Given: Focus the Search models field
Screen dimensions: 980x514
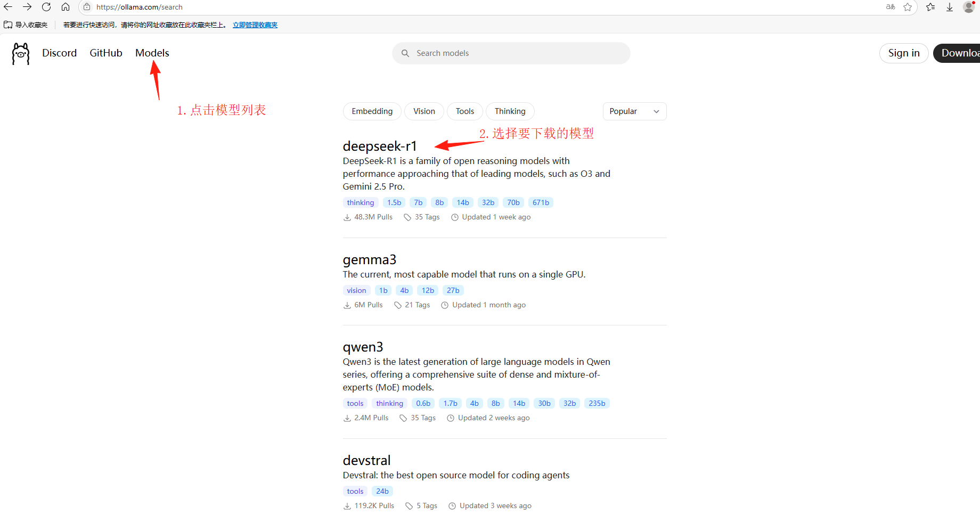Looking at the screenshot, I should coord(511,53).
